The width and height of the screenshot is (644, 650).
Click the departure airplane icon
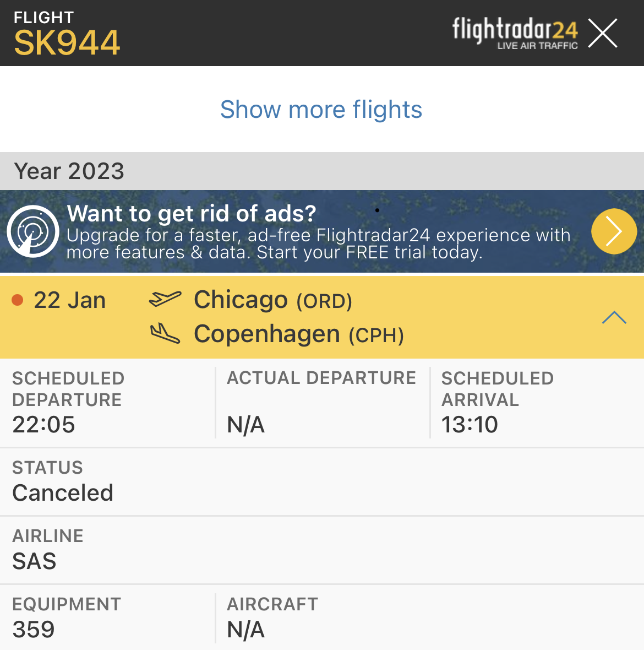pyautogui.click(x=165, y=299)
